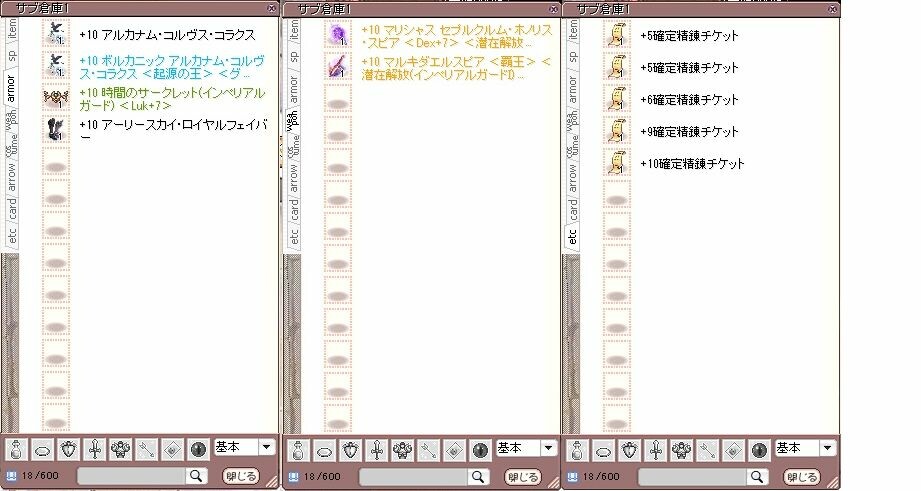The height and width of the screenshot is (491, 921).
Task: Select the armor tab in middle storage window
Action: tap(294, 88)
